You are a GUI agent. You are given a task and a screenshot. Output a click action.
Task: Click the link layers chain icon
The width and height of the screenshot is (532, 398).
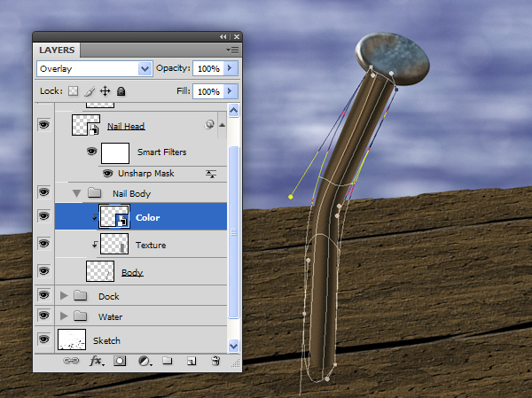point(71,361)
